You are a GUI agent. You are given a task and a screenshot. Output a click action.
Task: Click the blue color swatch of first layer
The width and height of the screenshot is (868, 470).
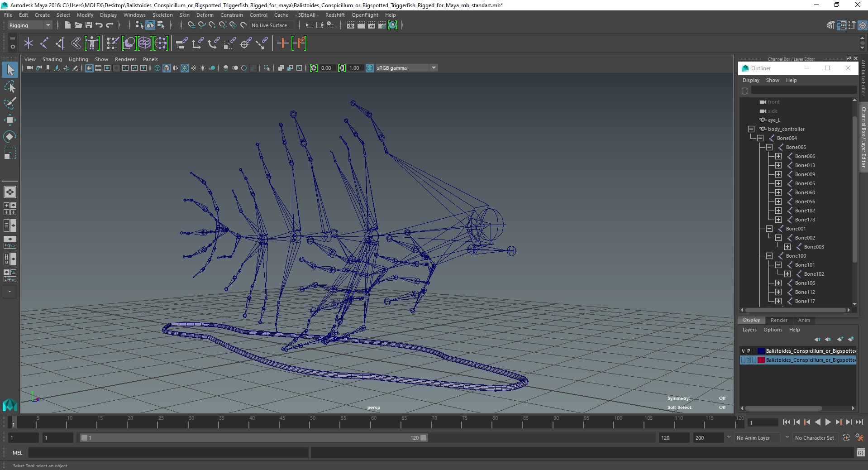[761, 351]
